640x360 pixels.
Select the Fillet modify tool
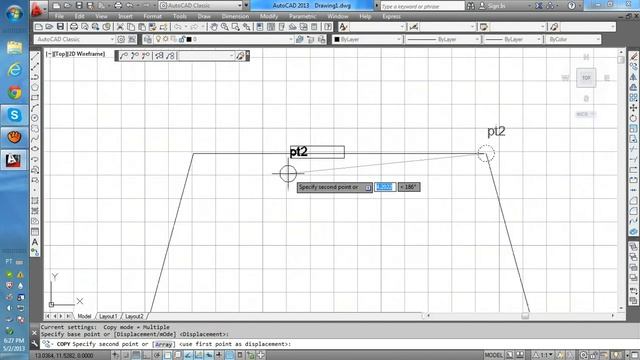(633, 211)
